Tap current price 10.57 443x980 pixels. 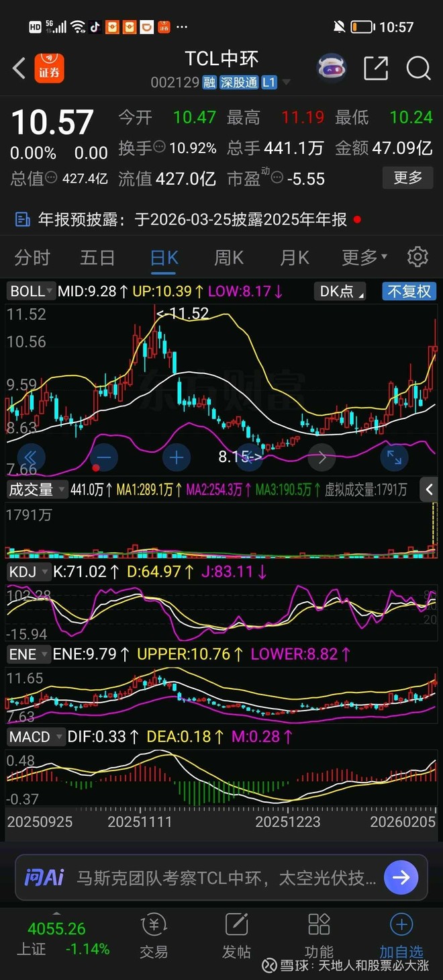(52, 122)
